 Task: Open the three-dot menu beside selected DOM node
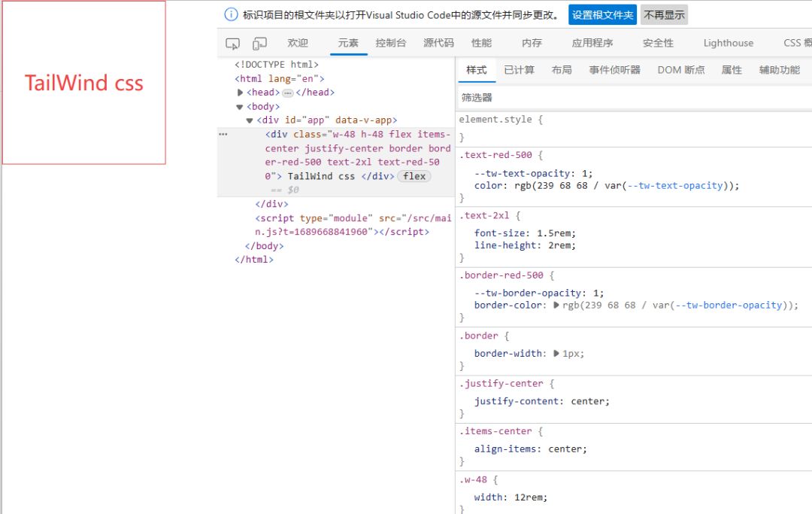coord(223,134)
